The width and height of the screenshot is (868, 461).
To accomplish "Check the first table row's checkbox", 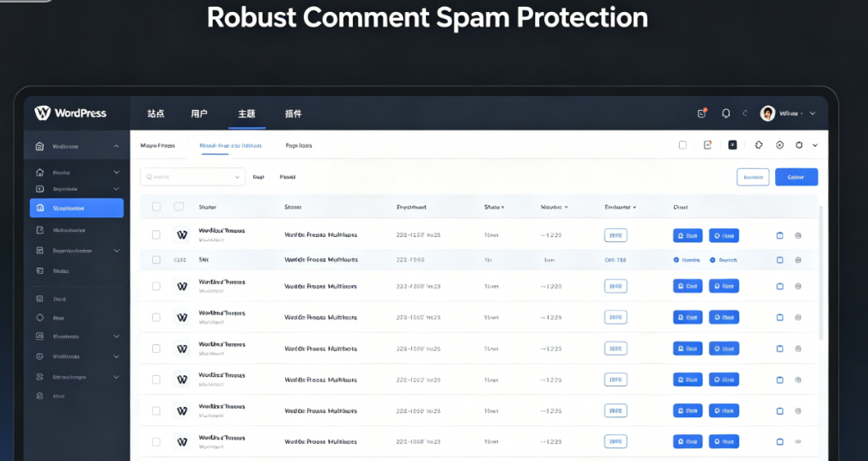I will [x=156, y=234].
